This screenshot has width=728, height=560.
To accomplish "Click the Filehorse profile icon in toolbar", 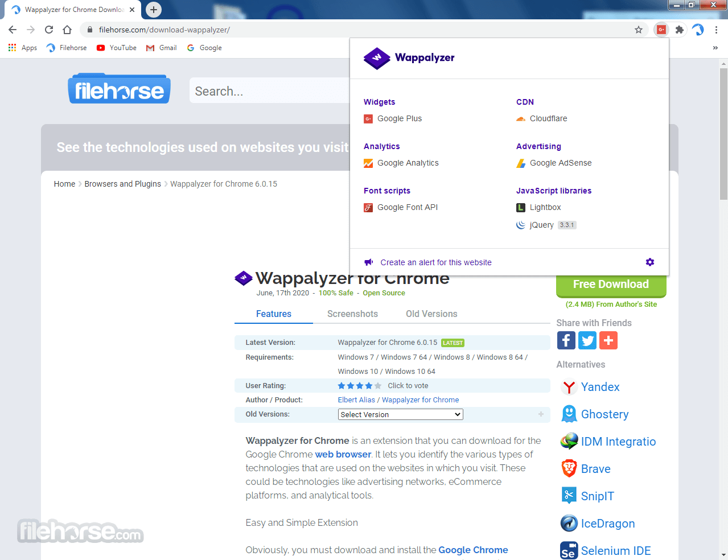I will pyautogui.click(x=698, y=30).
